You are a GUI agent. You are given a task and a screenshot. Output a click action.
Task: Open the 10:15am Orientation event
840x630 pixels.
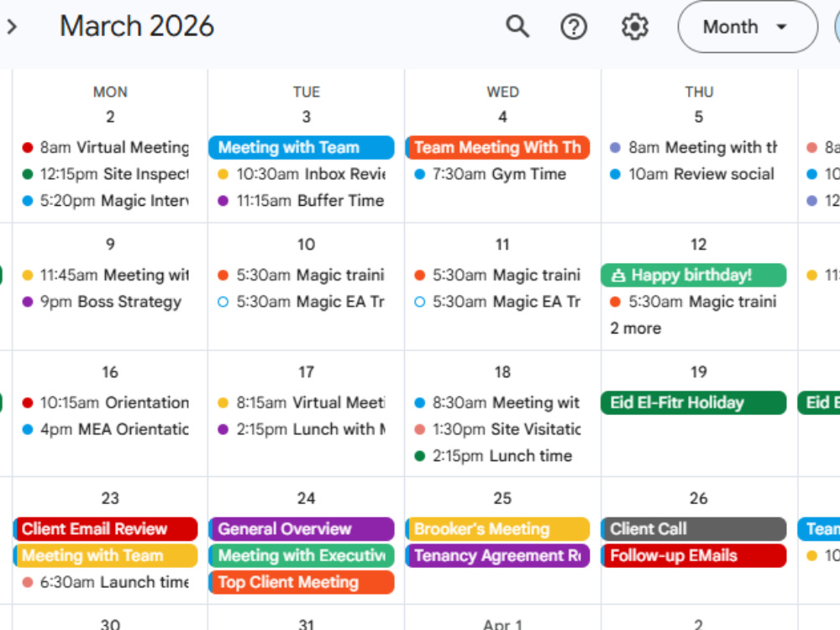coord(106,402)
